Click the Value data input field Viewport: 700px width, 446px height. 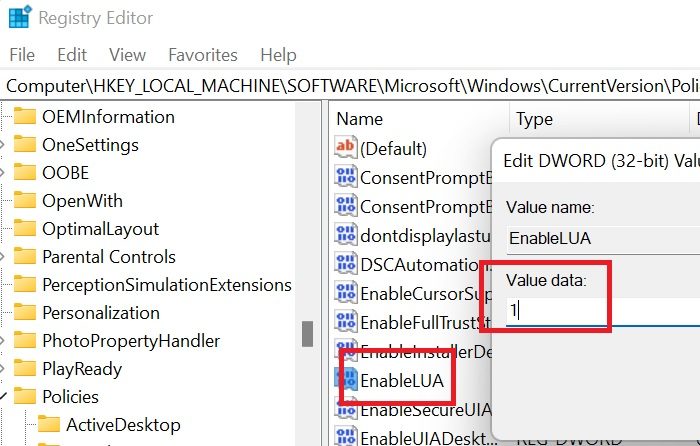604,311
